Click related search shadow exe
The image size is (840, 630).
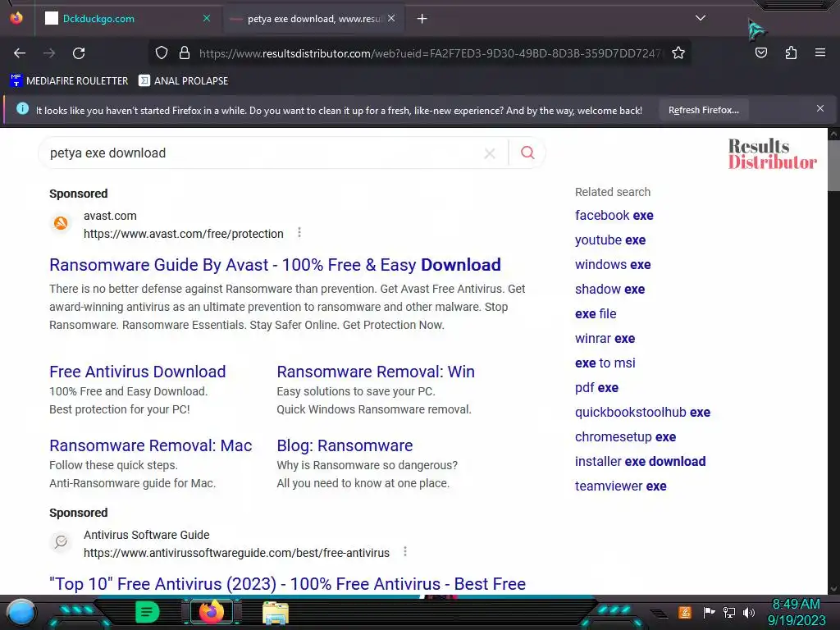tap(609, 290)
